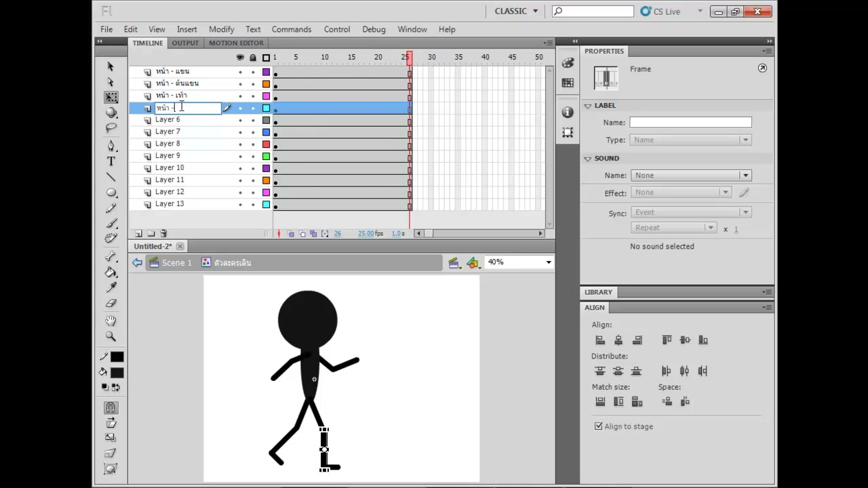868x488 pixels.
Task: Select the Line tool
Action: tap(111, 177)
